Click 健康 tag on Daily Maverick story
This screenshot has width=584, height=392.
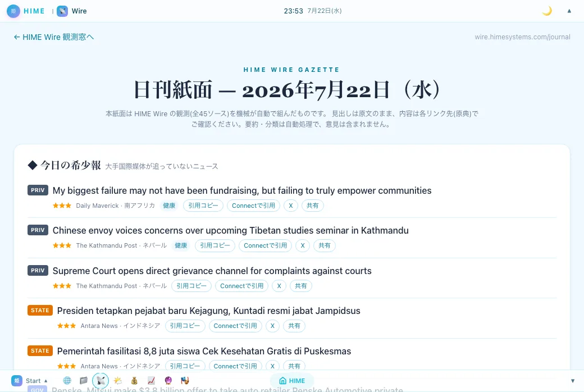pyautogui.click(x=169, y=206)
